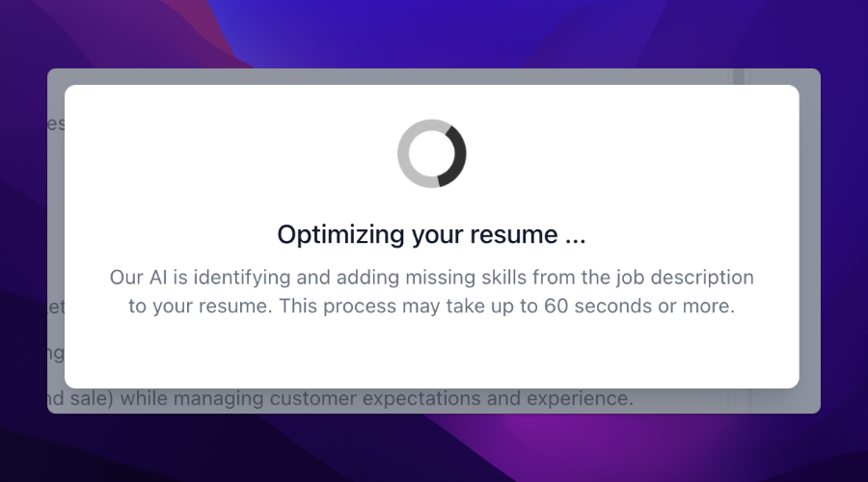Click the circular loading spinner
868x482 pixels.
click(432, 153)
